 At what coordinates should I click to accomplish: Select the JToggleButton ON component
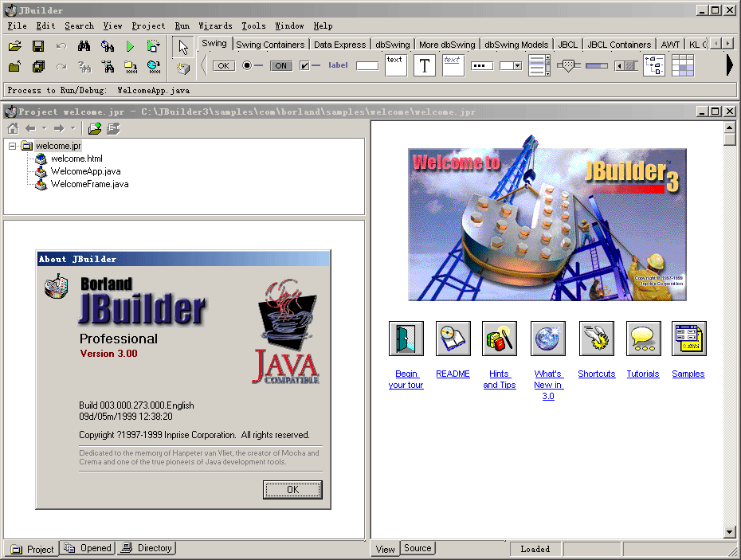point(281,65)
